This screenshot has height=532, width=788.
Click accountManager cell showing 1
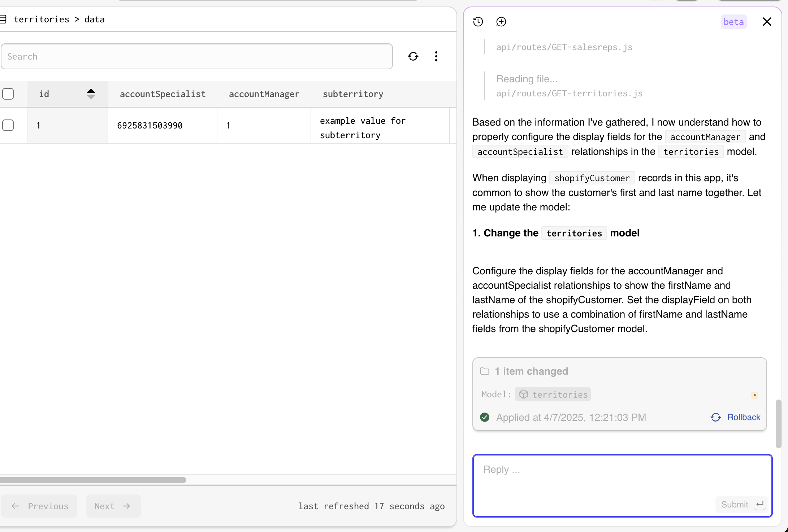pos(264,125)
